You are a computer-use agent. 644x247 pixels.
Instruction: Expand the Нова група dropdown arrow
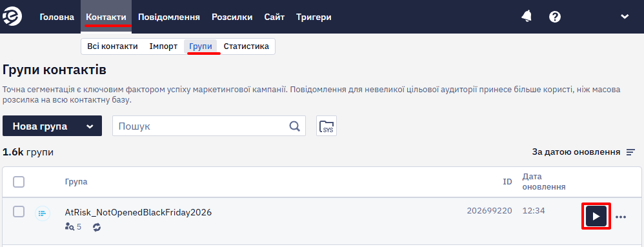click(x=90, y=126)
